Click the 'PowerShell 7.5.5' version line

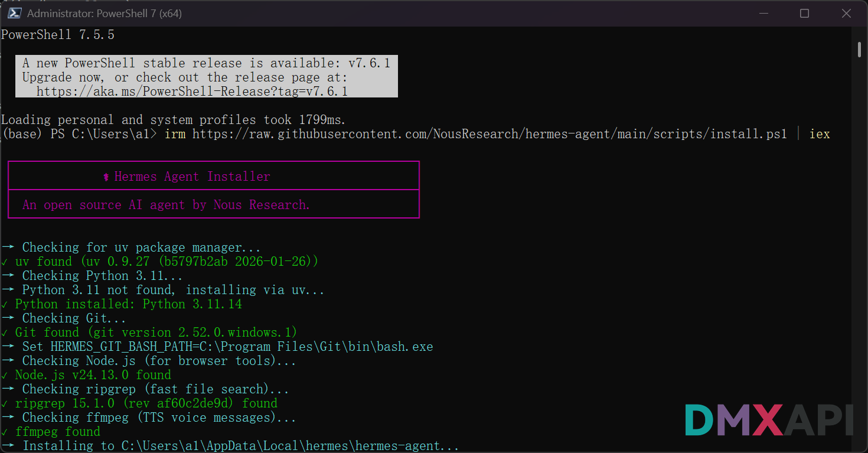click(x=58, y=35)
